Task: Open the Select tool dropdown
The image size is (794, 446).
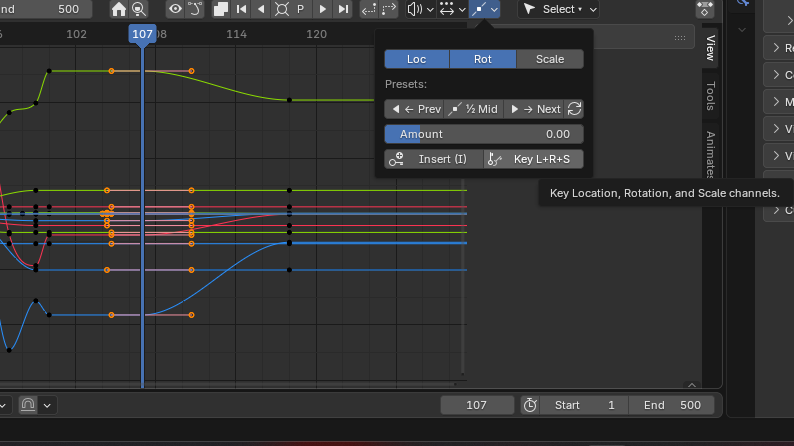Action: pos(558,9)
